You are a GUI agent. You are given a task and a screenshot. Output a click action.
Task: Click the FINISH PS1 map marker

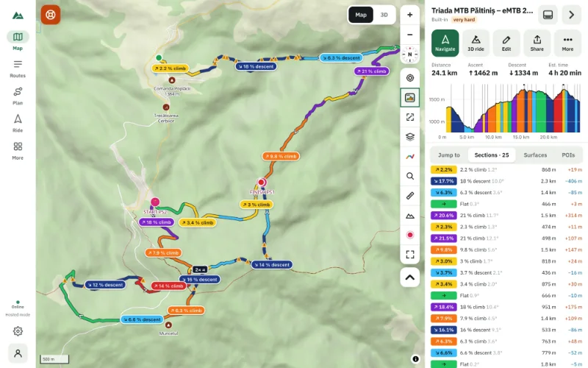pos(262,183)
